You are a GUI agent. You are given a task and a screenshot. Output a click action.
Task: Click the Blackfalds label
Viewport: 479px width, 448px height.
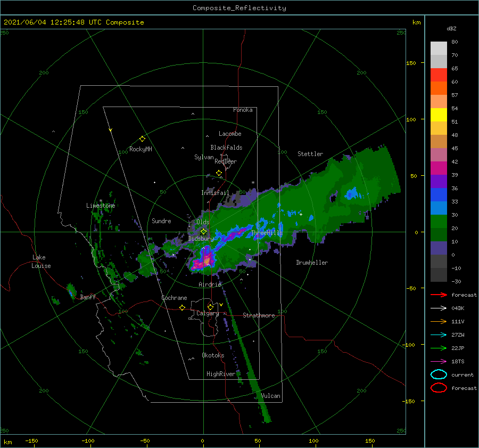click(x=226, y=148)
